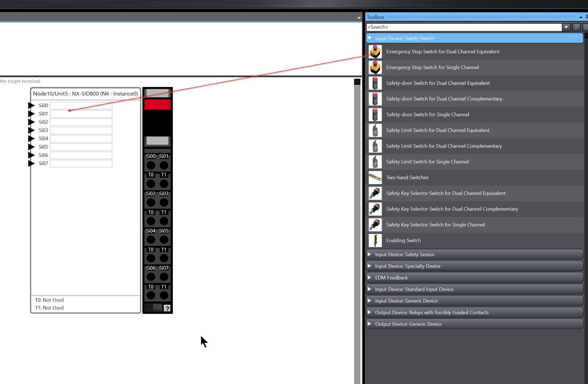Choose Safety Key Selector Single Channel icon
Image resolution: width=588 pixels, height=384 pixels.
(375, 225)
